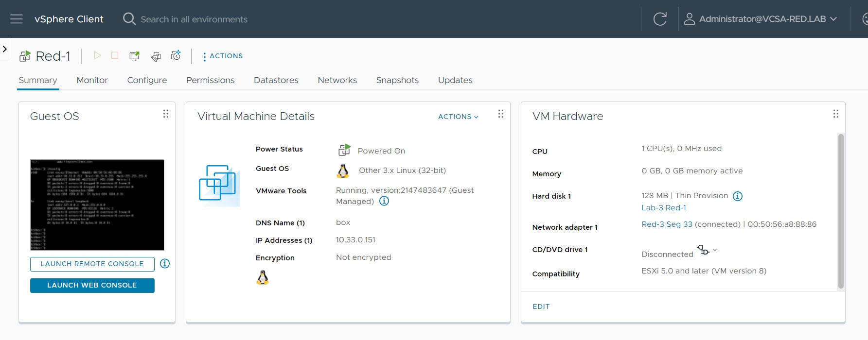Click the Launch Console toolbar icon
Image resolution: width=868 pixels, height=340 pixels.
[x=134, y=56]
